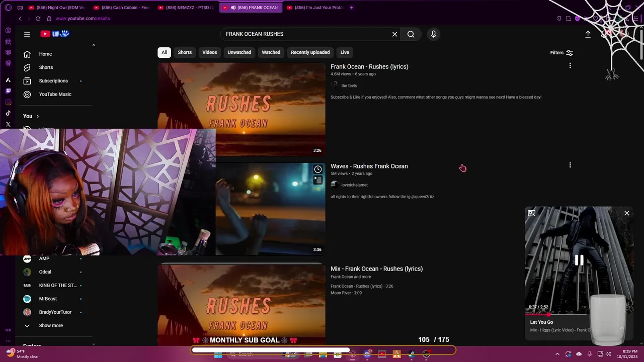This screenshot has height=362, width=644.
Task: Select the Unwatched filter chip
Action: [239, 52]
